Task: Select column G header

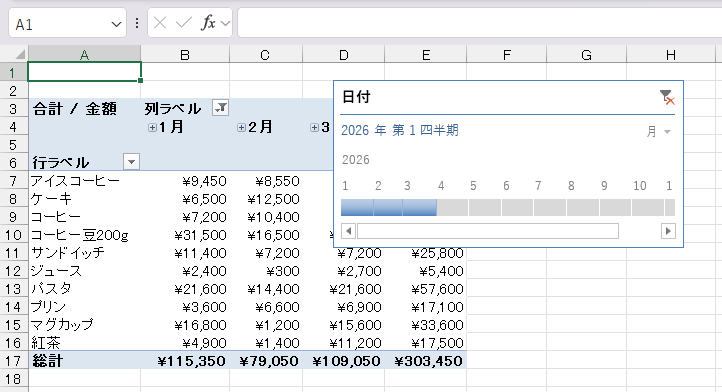Action: 586,55
